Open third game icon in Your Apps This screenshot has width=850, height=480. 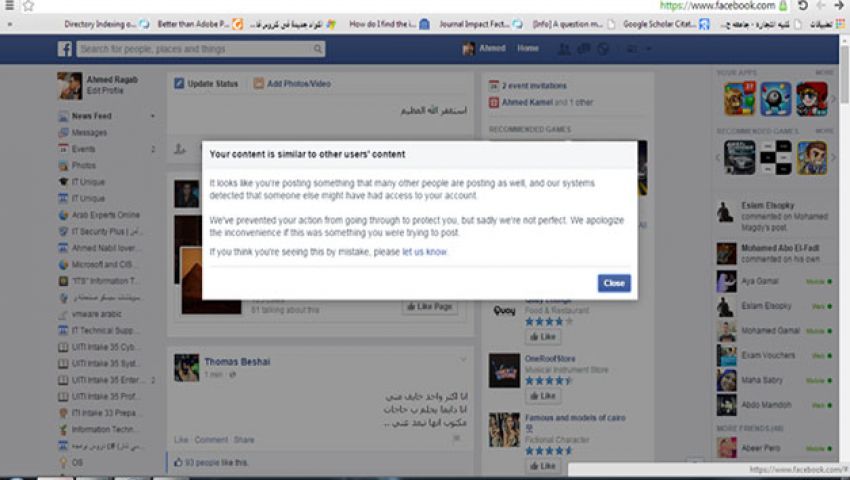click(812, 99)
